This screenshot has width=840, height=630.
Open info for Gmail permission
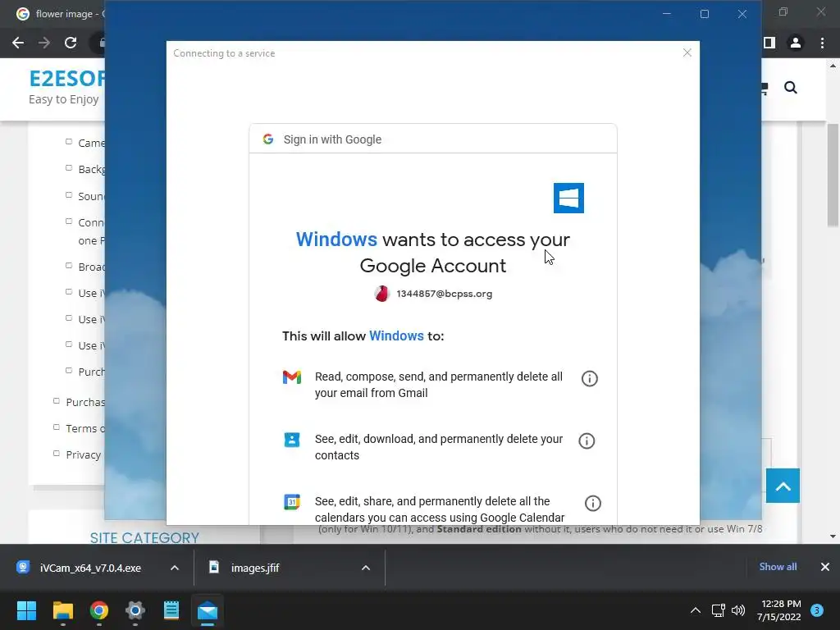click(x=589, y=378)
